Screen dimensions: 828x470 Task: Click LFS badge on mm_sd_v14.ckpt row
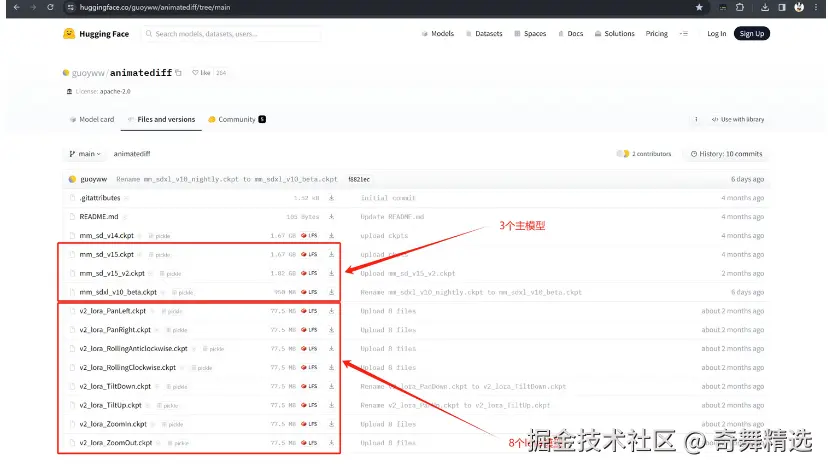coord(309,236)
